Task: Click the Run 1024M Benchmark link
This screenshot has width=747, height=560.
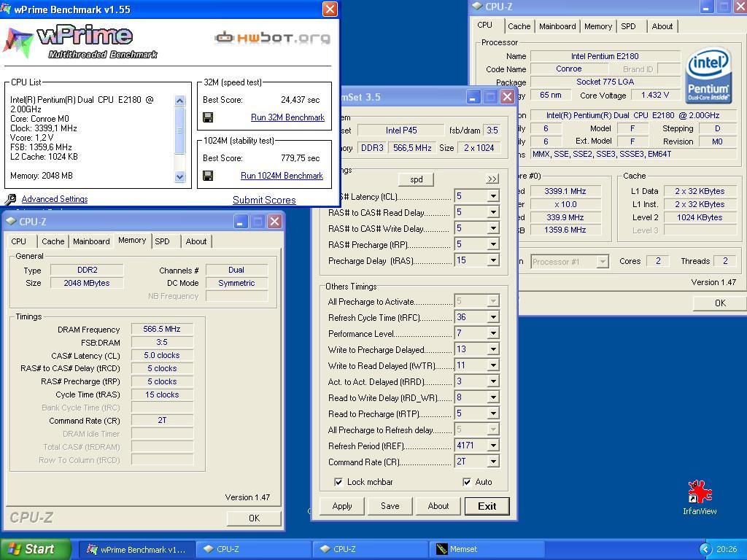Action: 282,176
